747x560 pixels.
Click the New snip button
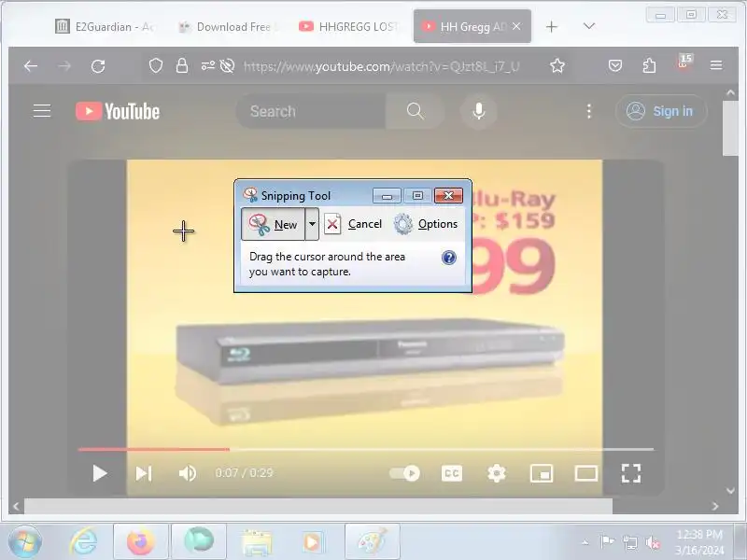coord(273,224)
